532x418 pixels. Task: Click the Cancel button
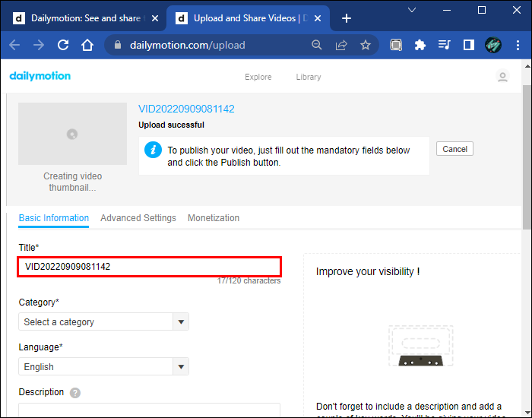coord(454,149)
